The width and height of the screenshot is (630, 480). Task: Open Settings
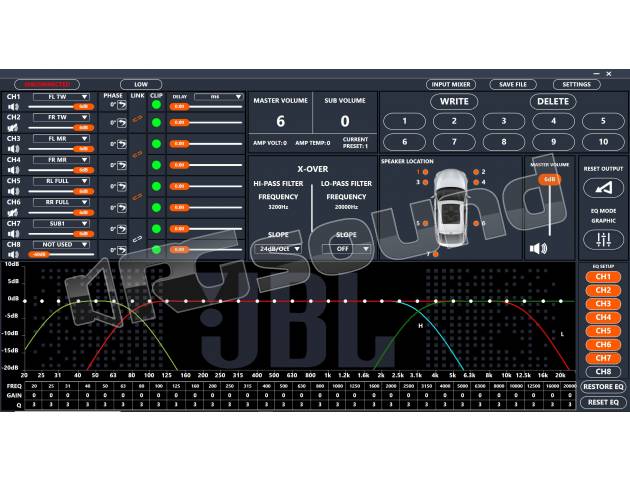pos(577,84)
